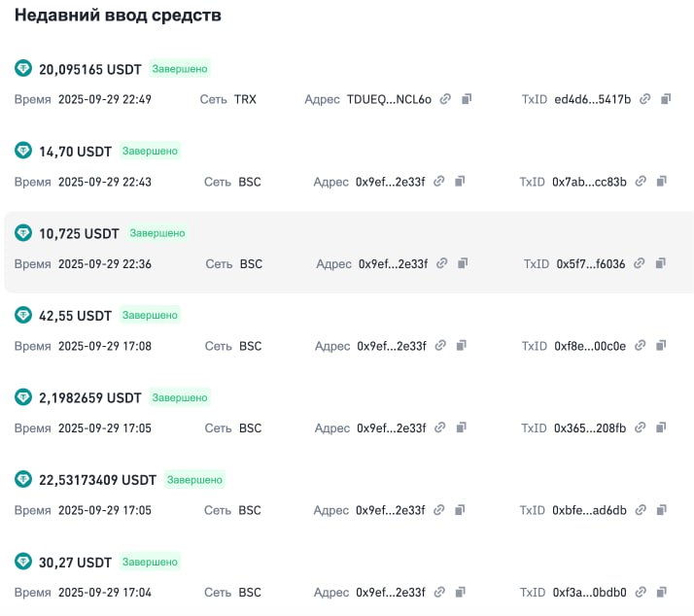The image size is (694, 616).
Task: Open explorer link for TxID 0x5f7...f6036
Action: (639, 263)
